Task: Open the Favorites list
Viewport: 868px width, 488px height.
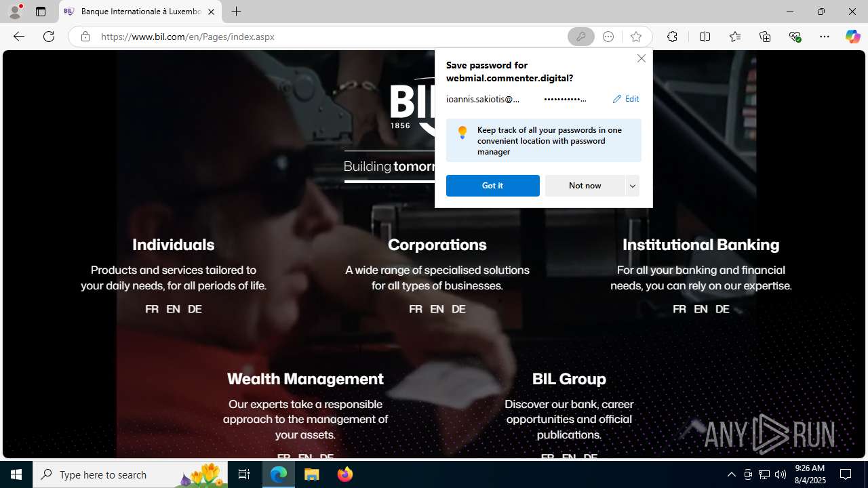Action: [735, 37]
